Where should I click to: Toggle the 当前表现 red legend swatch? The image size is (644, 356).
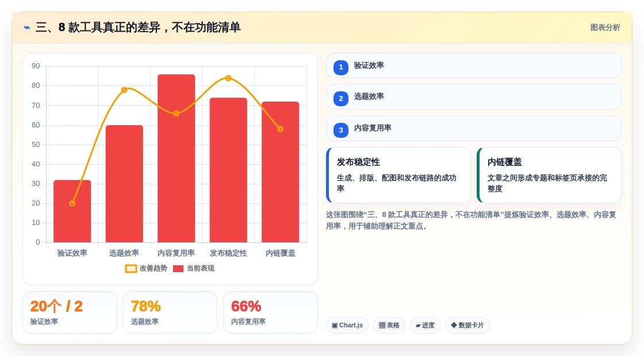[x=178, y=269]
